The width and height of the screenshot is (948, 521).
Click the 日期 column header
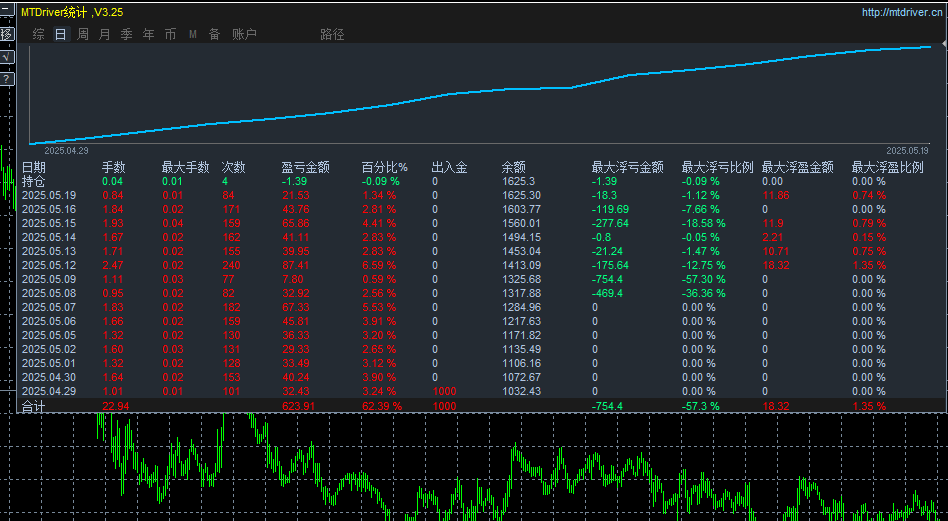34,167
